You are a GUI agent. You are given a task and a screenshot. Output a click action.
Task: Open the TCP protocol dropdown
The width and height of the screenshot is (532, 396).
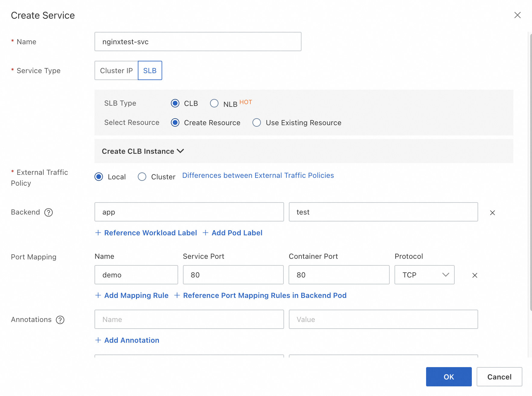[x=424, y=275]
